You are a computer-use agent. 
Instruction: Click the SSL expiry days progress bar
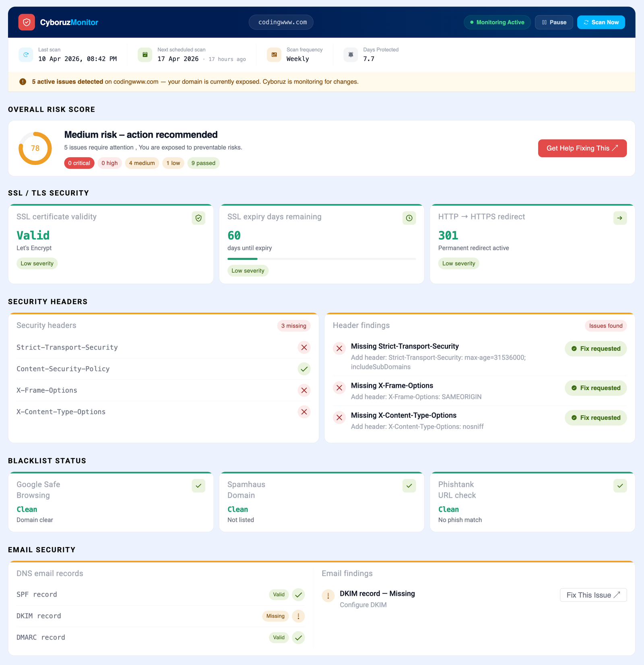click(x=321, y=259)
